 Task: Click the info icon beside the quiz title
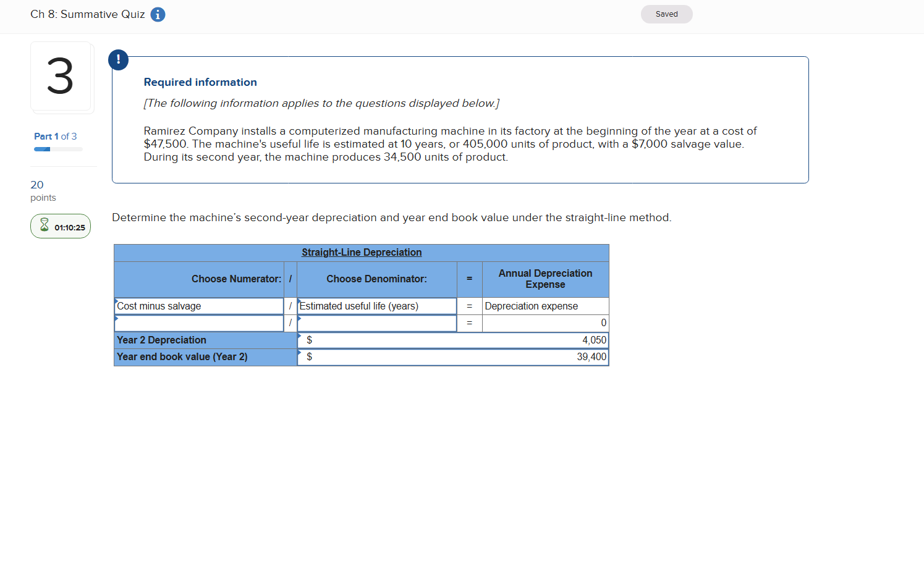pos(158,14)
